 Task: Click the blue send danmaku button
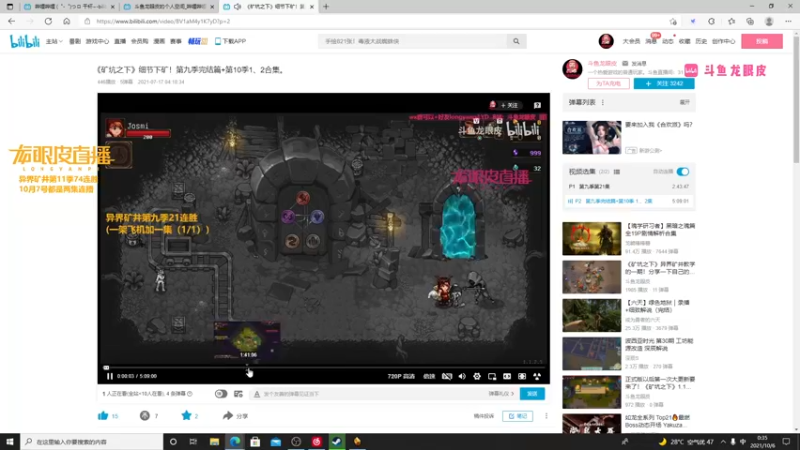click(532, 393)
